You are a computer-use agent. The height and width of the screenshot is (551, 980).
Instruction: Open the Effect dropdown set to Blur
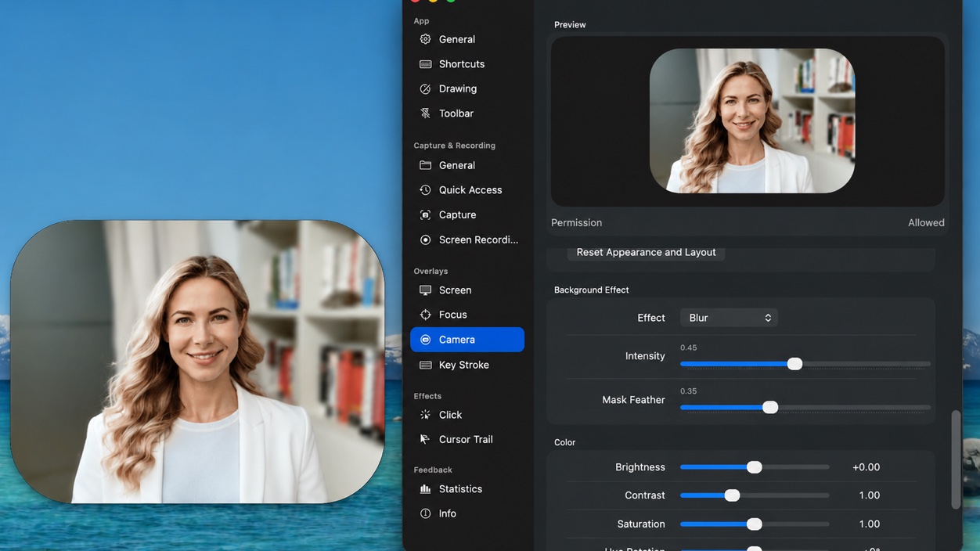click(x=729, y=318)
